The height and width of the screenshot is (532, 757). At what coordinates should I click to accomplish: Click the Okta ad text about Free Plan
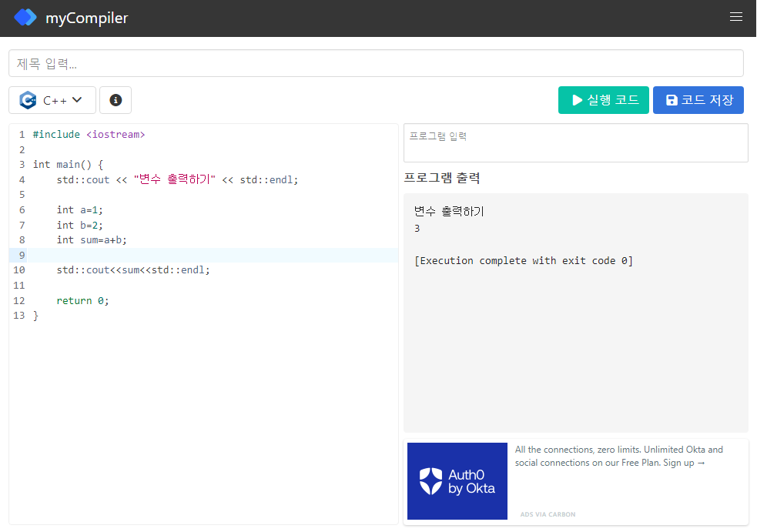tap(618, 456)
